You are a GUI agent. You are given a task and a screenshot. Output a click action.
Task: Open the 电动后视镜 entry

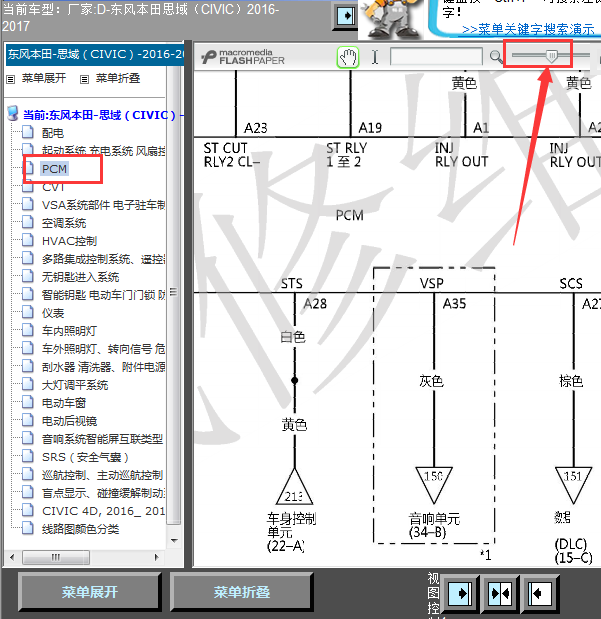[x=69, y=421]
